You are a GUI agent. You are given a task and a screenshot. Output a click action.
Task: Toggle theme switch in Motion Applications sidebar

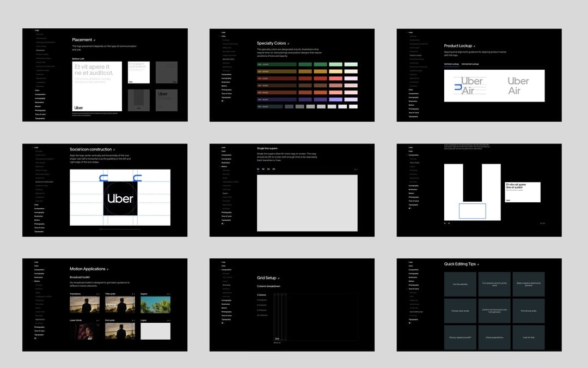[x=35, y=338]
